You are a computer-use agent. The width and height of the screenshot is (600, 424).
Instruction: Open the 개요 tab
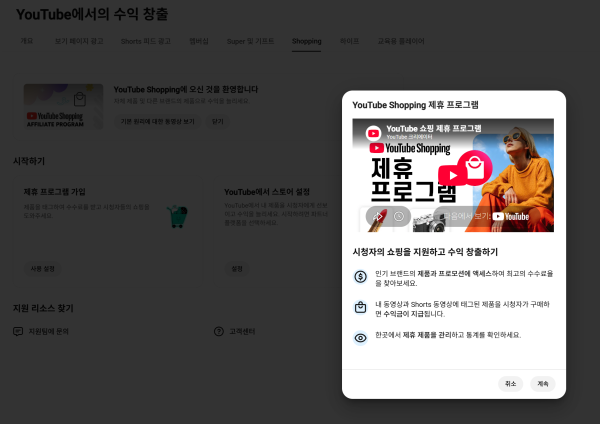tap(27, 41)
